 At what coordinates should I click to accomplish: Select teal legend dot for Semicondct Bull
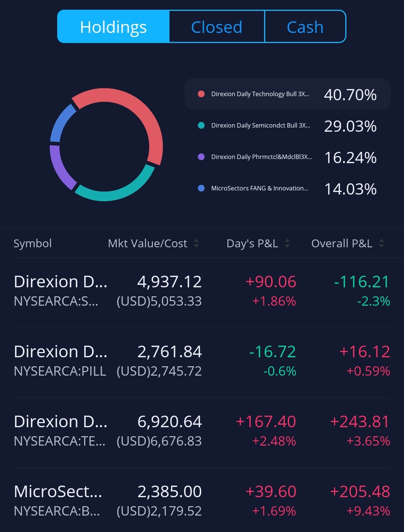[201, 125]
